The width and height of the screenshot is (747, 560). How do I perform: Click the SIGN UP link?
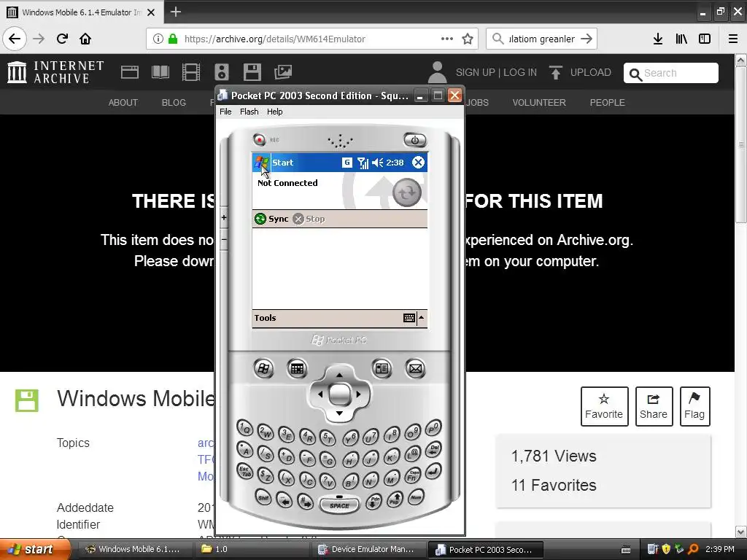tap(476, 72)
